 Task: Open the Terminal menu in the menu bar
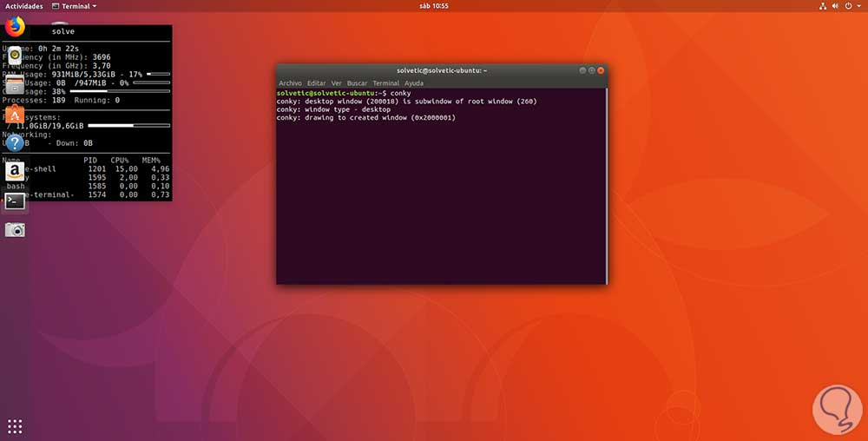(x=386, y=83)
